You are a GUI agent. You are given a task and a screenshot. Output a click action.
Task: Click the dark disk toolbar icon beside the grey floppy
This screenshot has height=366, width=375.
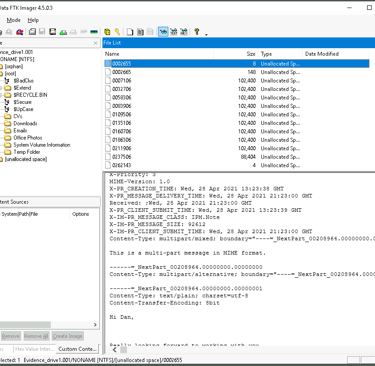point(53,32)
